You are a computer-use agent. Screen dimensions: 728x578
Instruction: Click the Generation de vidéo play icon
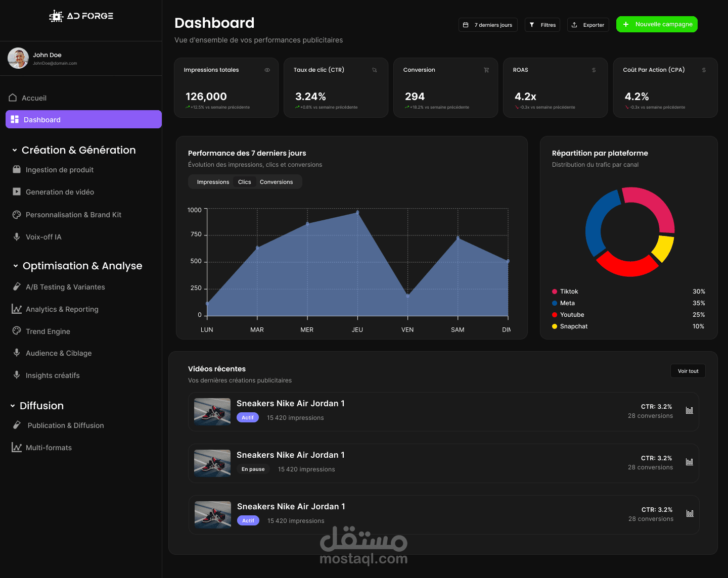[x=17, y=191]
